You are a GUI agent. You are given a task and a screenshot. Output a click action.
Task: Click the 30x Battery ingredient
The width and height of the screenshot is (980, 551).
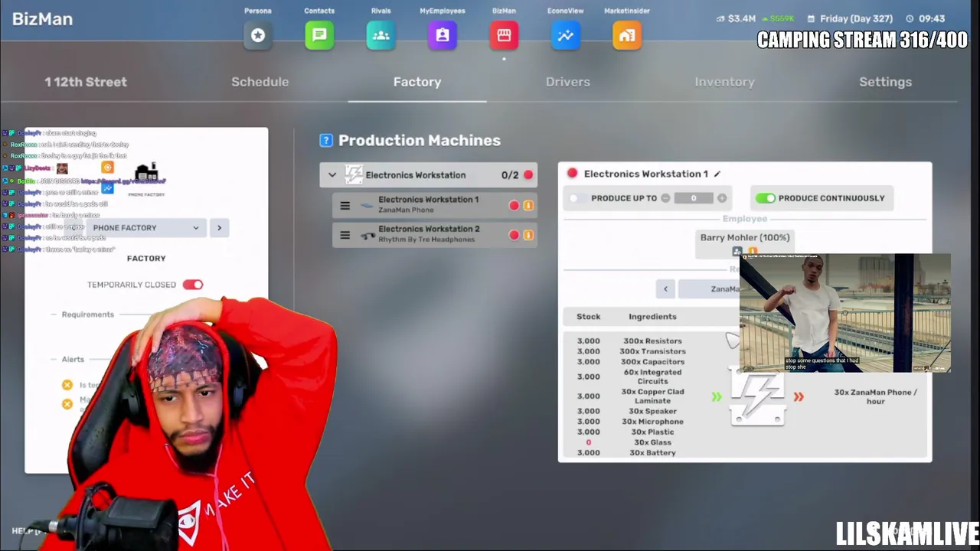[x=652, y=453]
